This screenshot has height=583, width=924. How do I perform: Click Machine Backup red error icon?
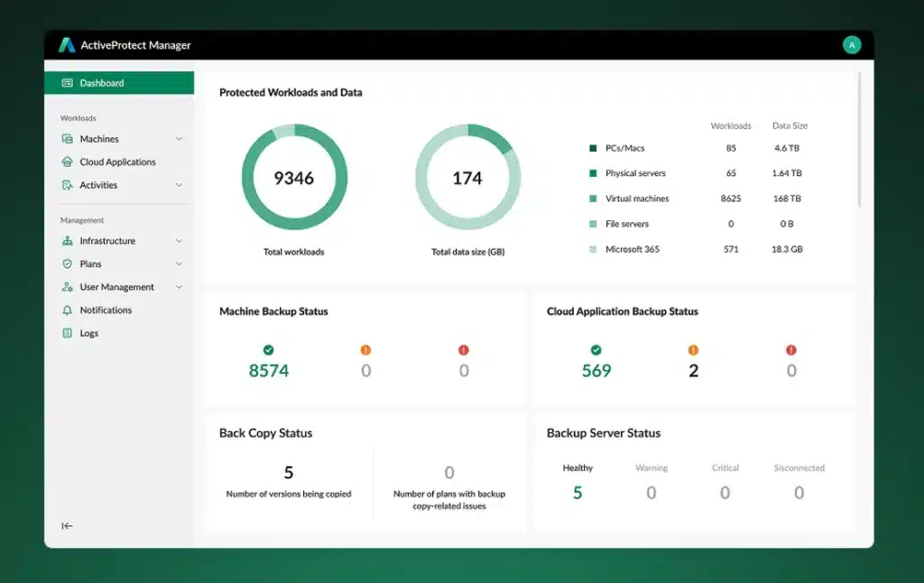pos(464,350)
